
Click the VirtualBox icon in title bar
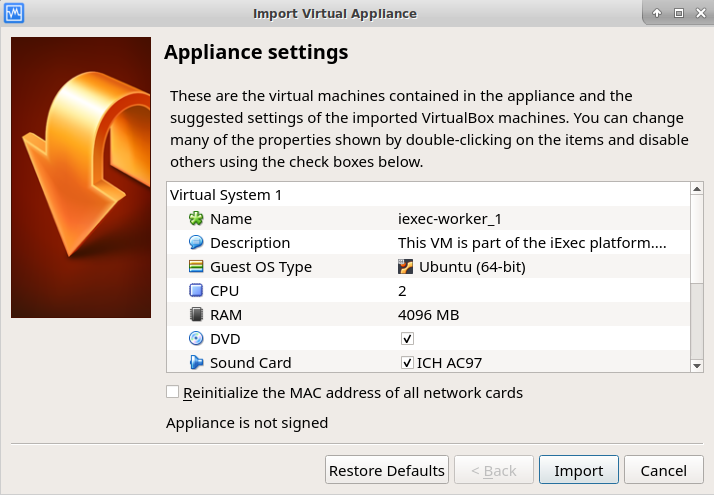click(x=14, y=13)
